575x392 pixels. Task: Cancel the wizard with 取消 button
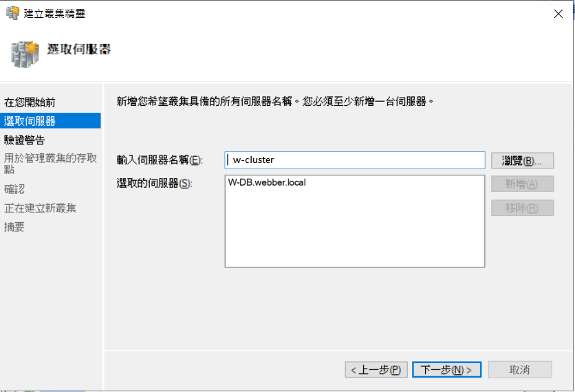pyautogui.click(x=519, y=370)
